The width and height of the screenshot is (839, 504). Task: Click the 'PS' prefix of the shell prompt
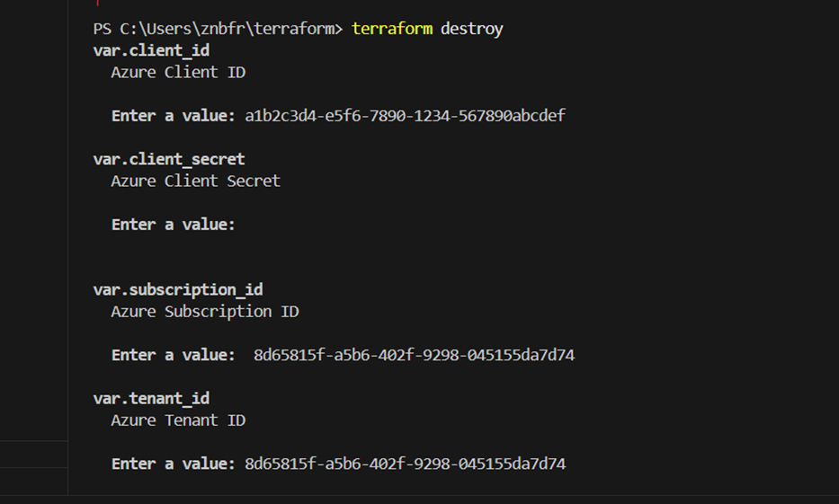pos(102,29)
